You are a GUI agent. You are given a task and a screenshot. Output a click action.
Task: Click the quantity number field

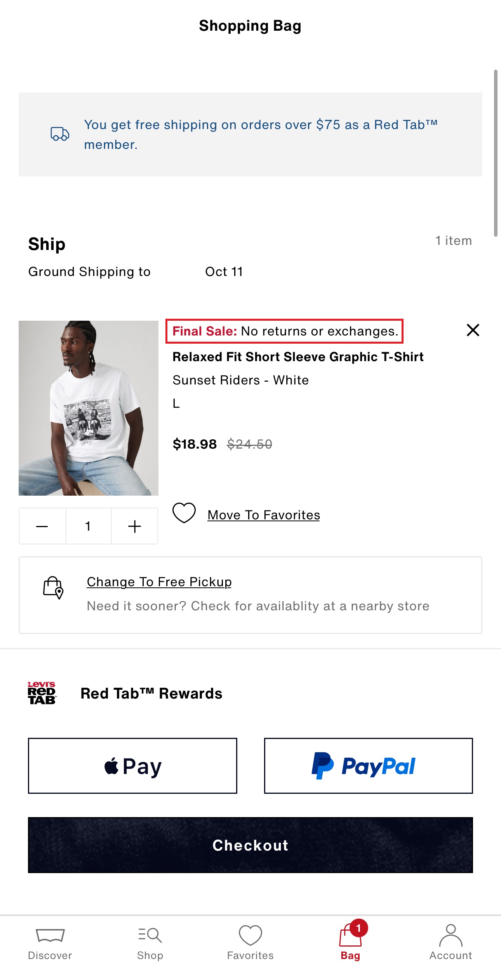[88, 526]
